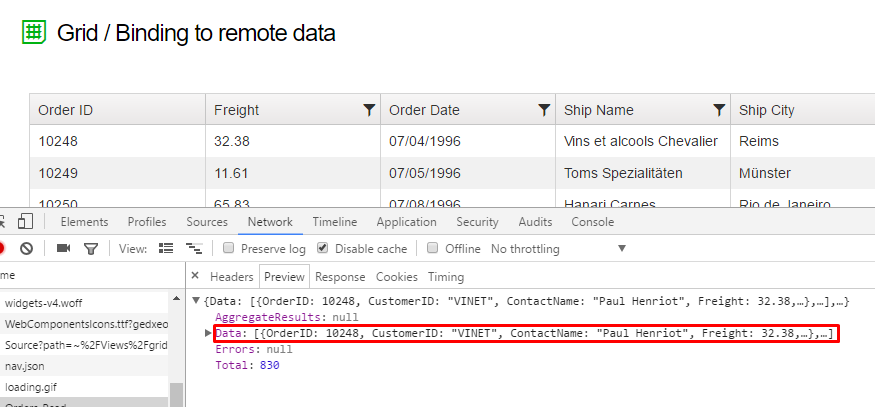
Task: Click the device toolbar toggle icon
Action: tap(26, 222)
